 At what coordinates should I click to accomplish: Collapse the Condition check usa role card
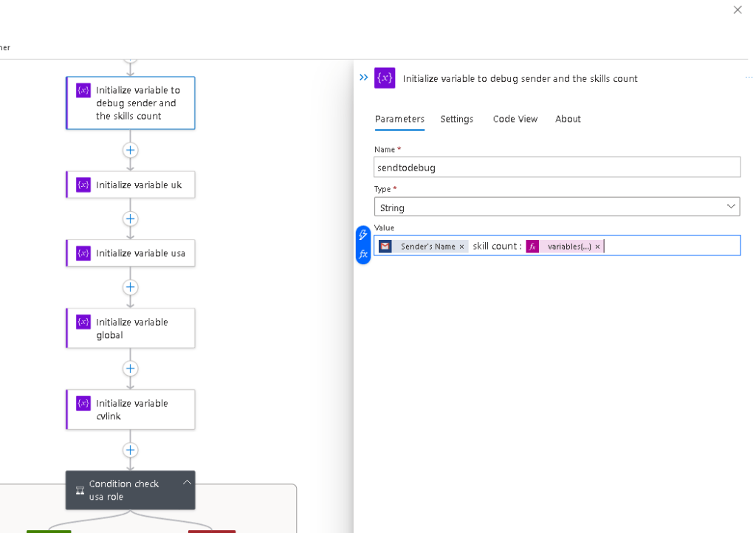187,482
